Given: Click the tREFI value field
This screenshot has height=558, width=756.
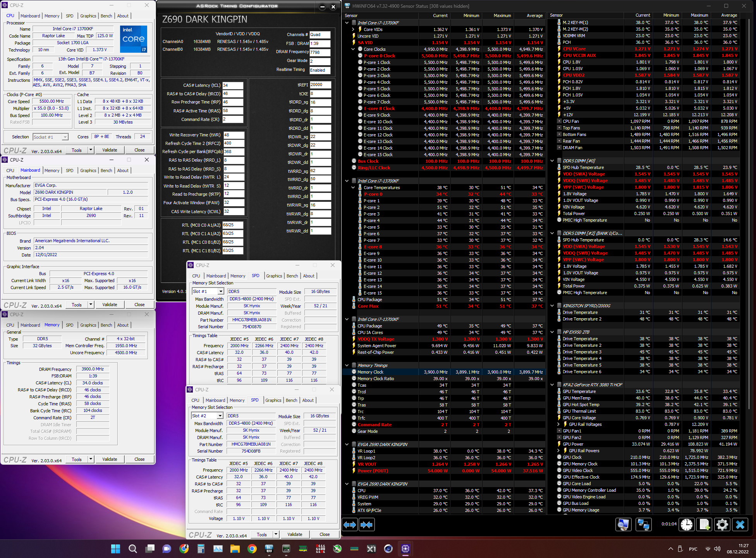Looking at the screenshot, I should click(320, 85).
